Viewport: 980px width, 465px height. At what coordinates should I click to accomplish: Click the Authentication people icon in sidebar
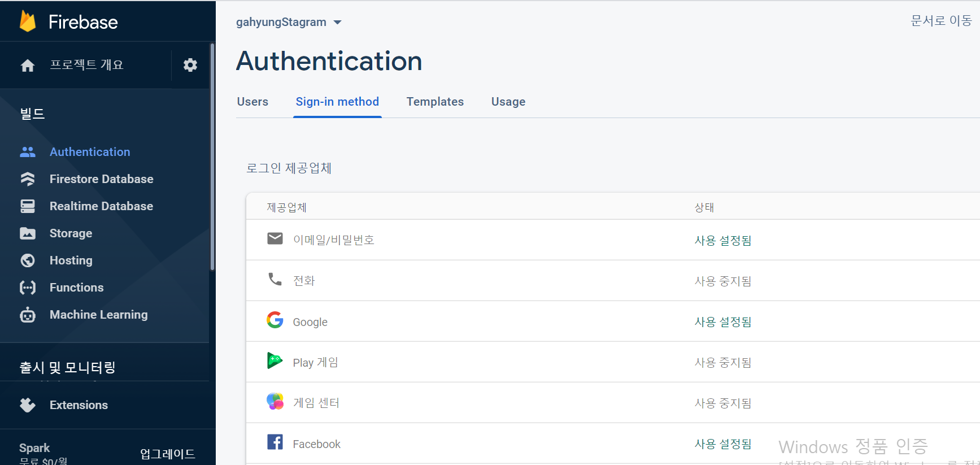pos(28,152)
